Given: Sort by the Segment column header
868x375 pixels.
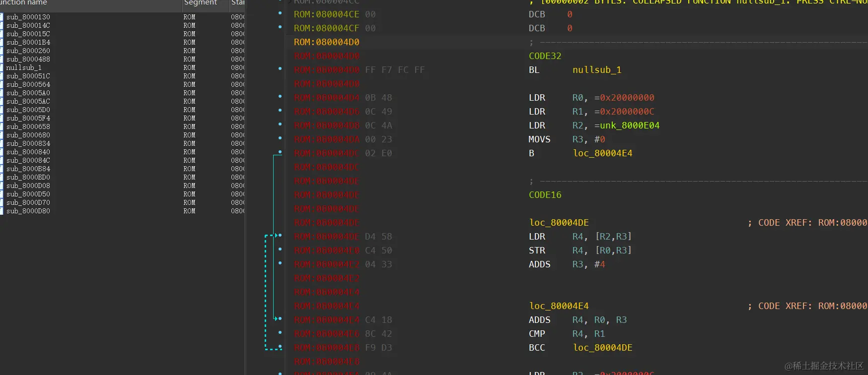Looking at the screenshot, I should (x=201, y=3).
